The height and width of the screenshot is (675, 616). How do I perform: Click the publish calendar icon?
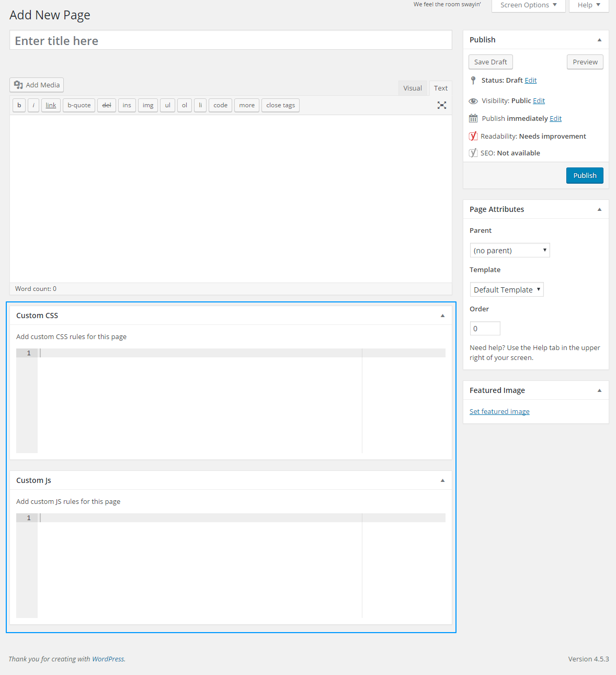[473, 118]
